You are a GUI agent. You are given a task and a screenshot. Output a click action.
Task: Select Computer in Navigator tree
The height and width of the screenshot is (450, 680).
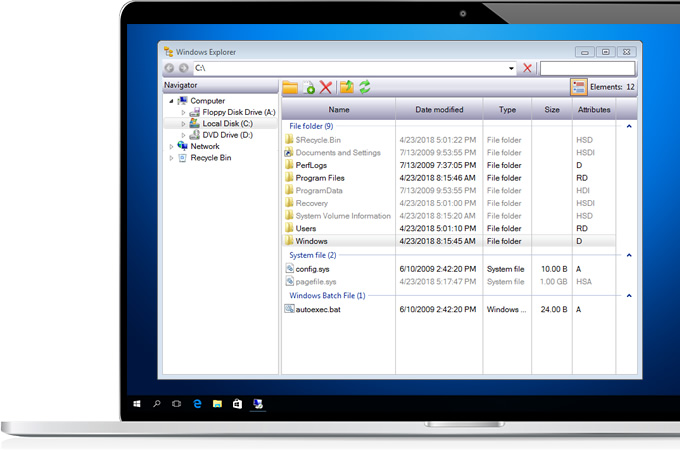coord(208,101)
